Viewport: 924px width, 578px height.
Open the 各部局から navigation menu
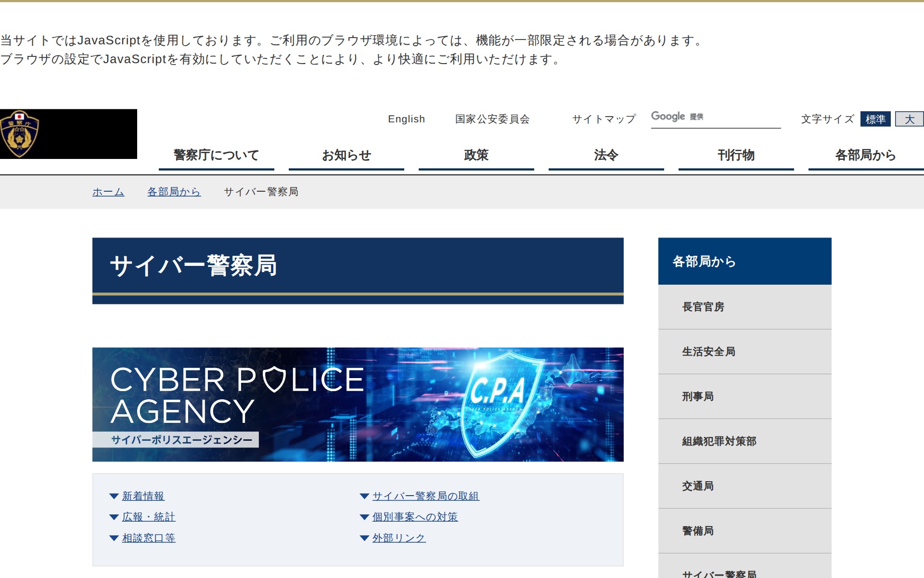(865, 155)
